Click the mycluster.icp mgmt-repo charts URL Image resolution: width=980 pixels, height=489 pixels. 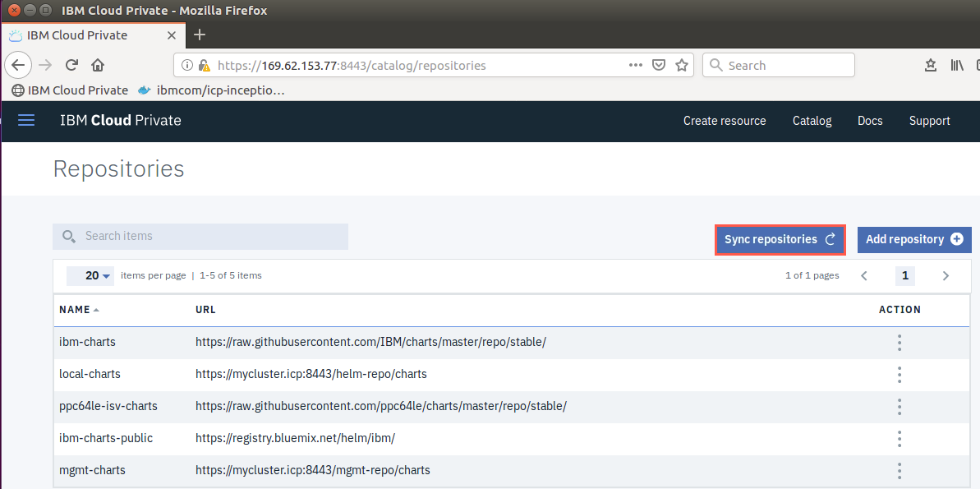(313, 469)
